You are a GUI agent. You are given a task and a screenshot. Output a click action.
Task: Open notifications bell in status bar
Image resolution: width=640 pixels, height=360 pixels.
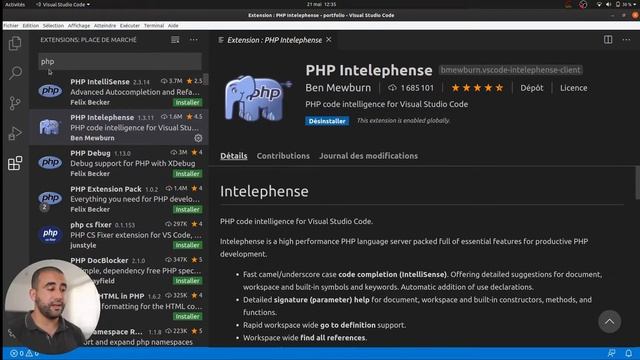[629, 353]
